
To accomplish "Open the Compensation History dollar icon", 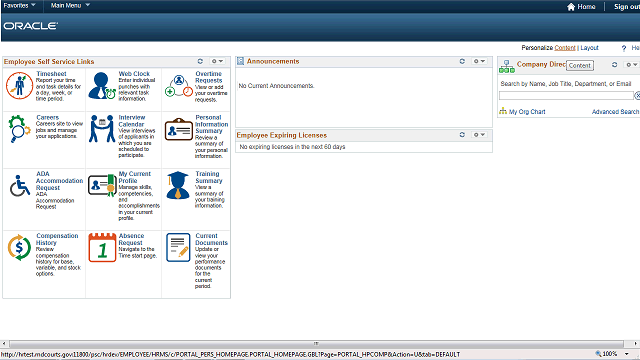I will pyautogui.click(x=19, y=247).
